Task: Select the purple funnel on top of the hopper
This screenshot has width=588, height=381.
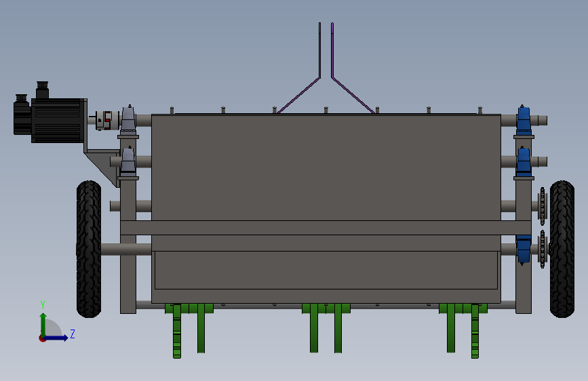Action: [326, 68]
